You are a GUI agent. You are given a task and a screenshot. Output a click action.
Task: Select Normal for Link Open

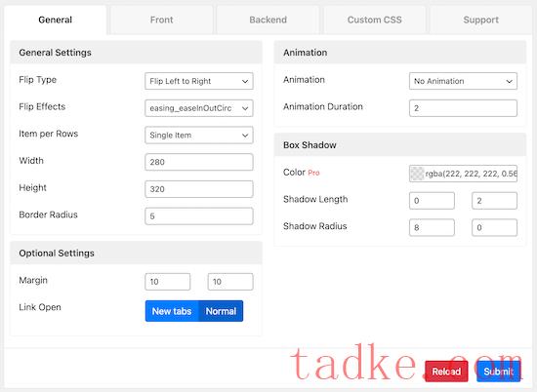point(221,311)
